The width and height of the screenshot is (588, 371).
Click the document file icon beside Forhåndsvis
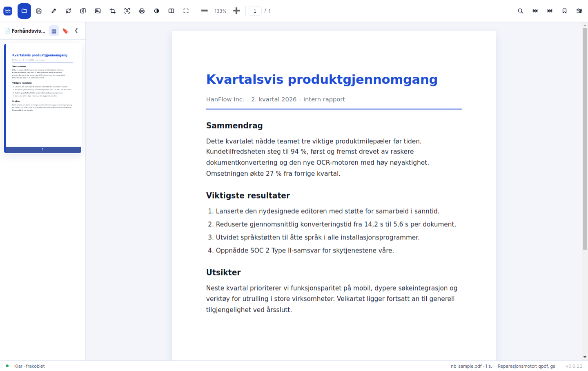[7, 31]
